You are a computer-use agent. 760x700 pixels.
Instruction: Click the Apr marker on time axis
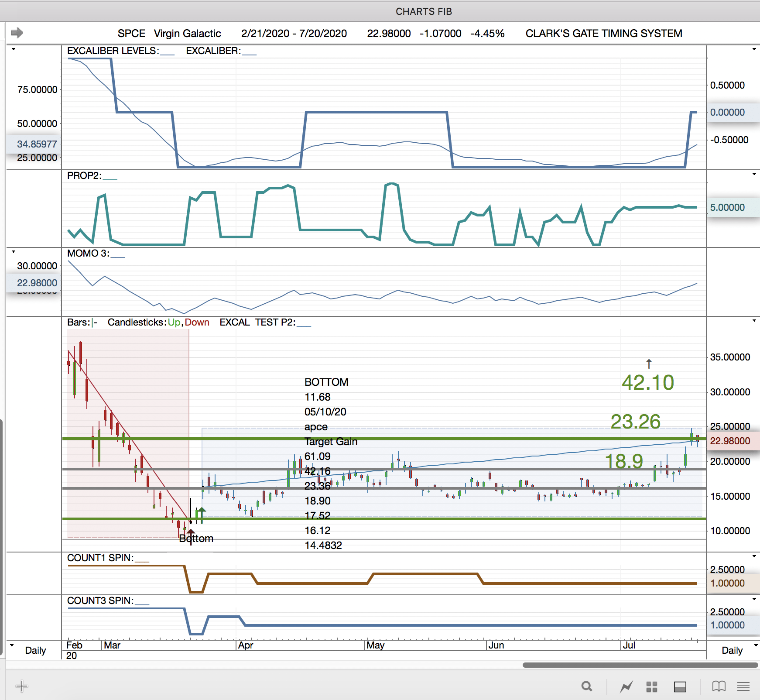coord(246,645)
